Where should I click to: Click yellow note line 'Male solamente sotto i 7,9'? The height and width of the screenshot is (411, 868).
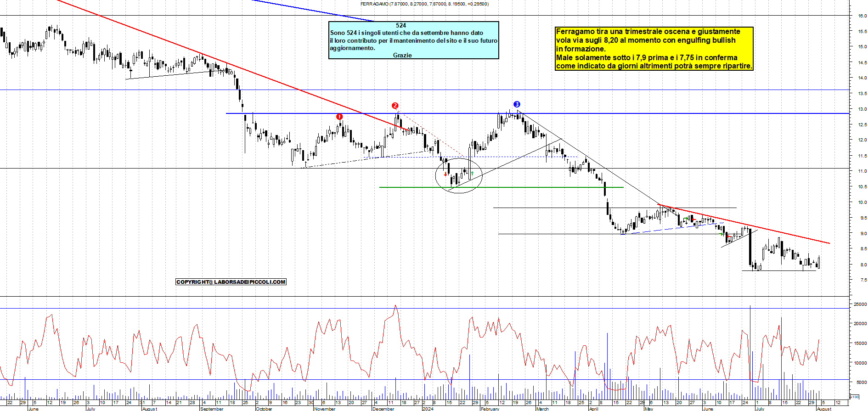647,57
